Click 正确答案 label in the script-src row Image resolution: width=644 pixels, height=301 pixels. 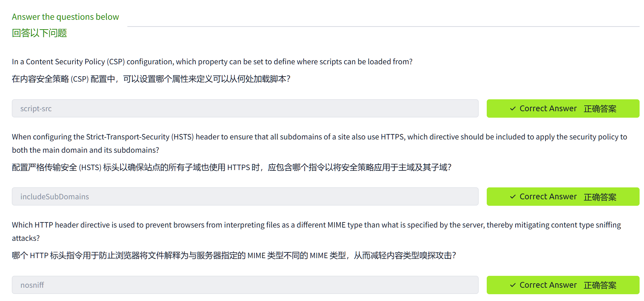600,109
